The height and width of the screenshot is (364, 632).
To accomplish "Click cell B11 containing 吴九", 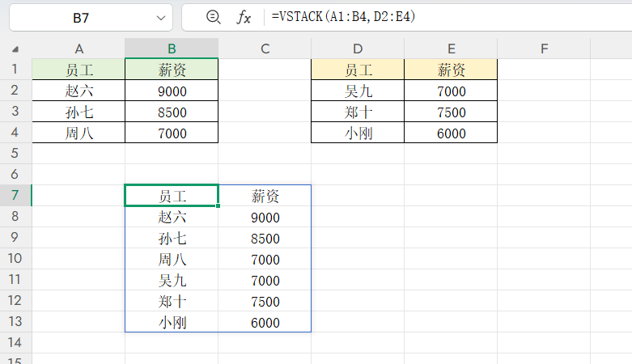I will (172, 279).
